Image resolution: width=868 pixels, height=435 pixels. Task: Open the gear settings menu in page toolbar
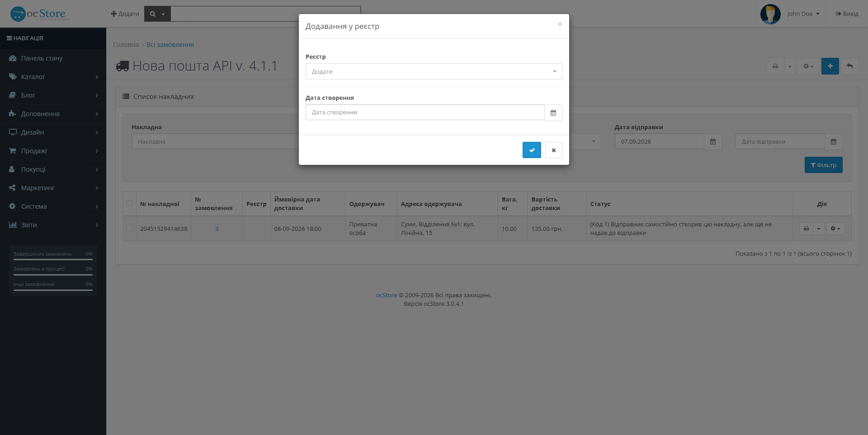tap(808, 66)
